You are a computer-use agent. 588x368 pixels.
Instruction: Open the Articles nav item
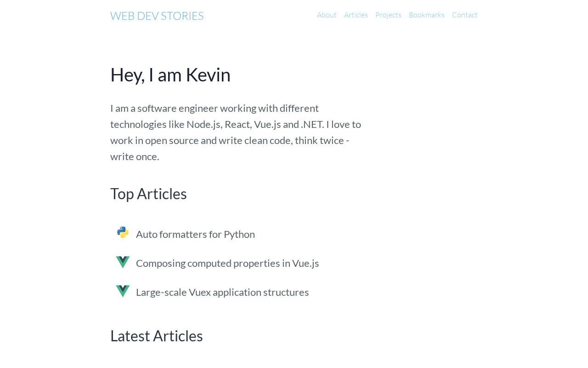pos(356,15)
